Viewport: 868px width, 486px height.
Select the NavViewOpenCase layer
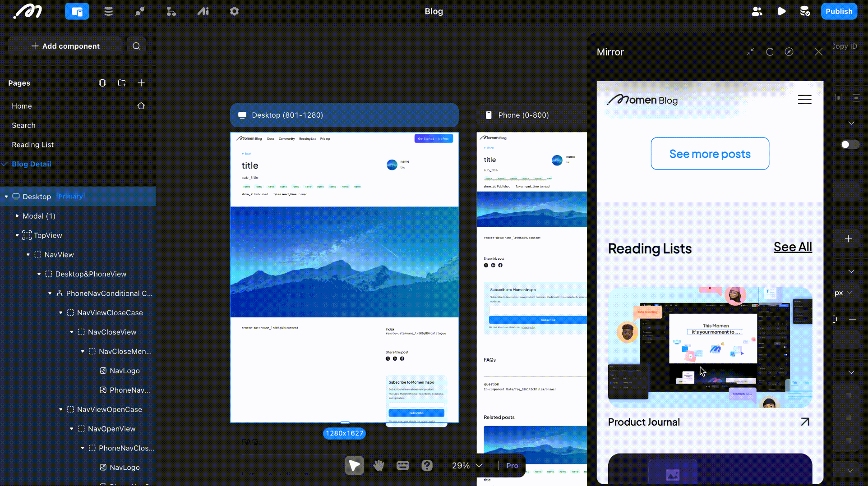click(x=109, y=409)
